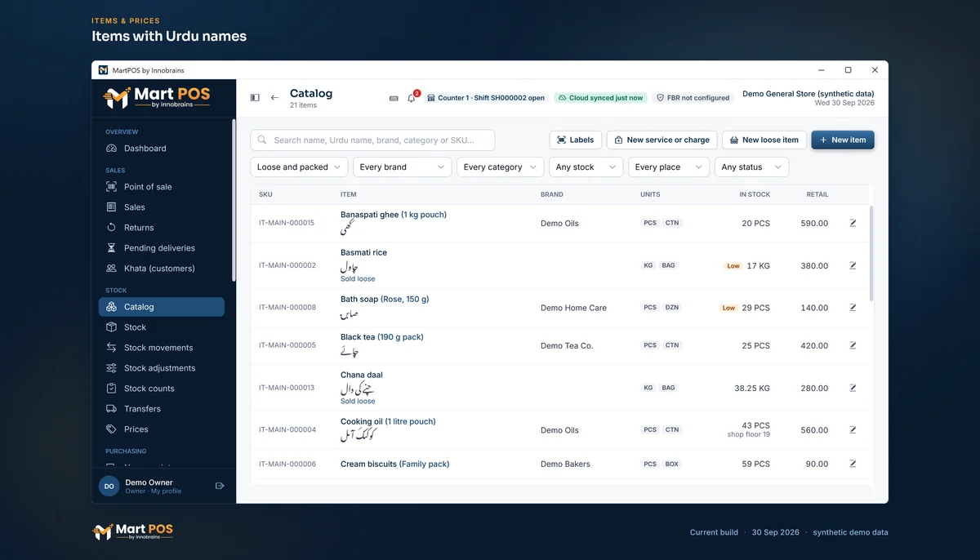The width and height of the screenshot is (980, 560).
Task: Edit the Cream biscuits item row
Action: click(853, 464)
